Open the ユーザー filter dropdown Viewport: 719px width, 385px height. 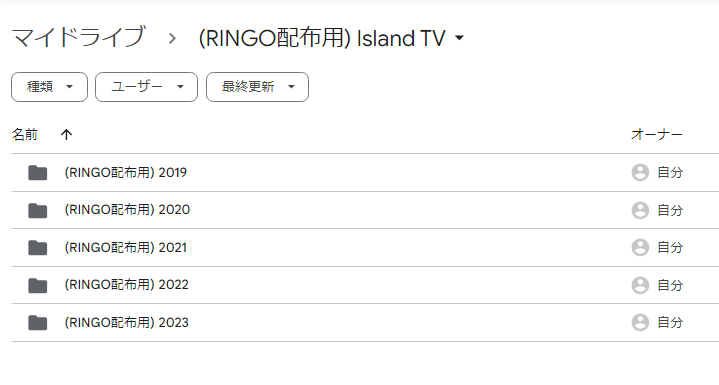(x=146, y=87)
